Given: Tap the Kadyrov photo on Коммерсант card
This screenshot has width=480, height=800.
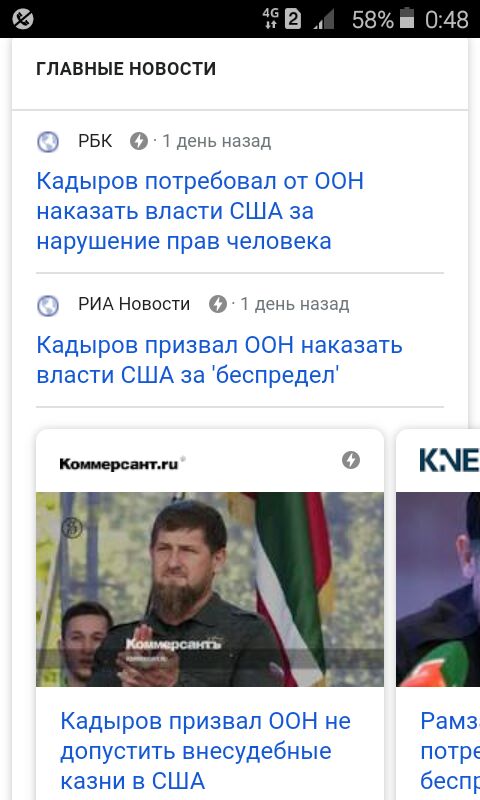Looking at the screenshot, I should click(x=210, y=589).
